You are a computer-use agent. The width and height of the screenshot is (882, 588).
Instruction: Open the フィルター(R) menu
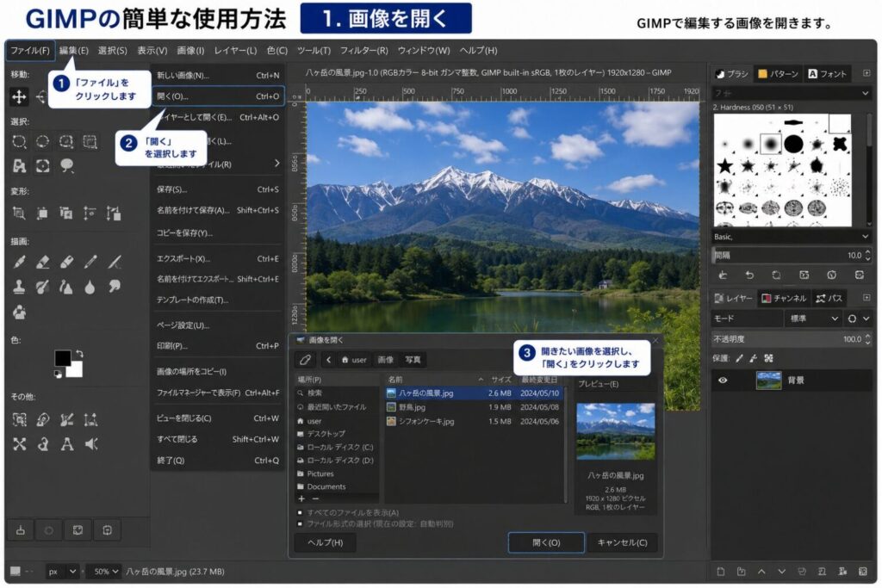(x=364, y=51)
